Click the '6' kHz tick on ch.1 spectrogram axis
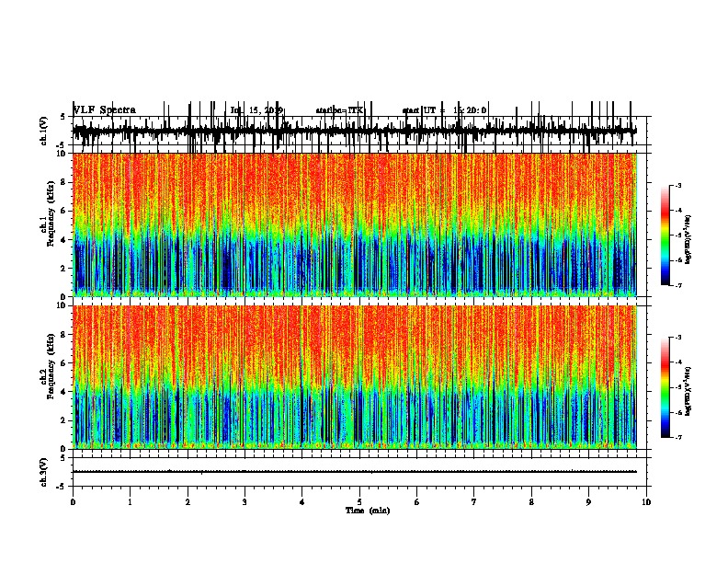 [64, 211]
